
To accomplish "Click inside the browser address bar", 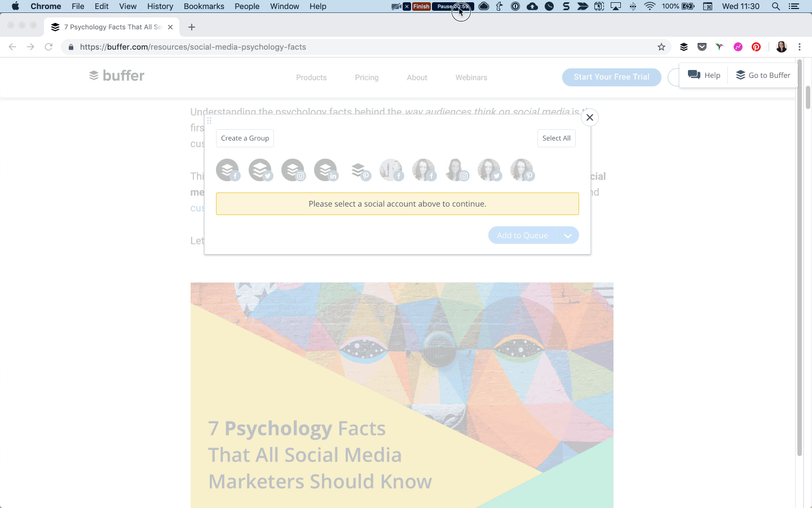I will 338,46.
